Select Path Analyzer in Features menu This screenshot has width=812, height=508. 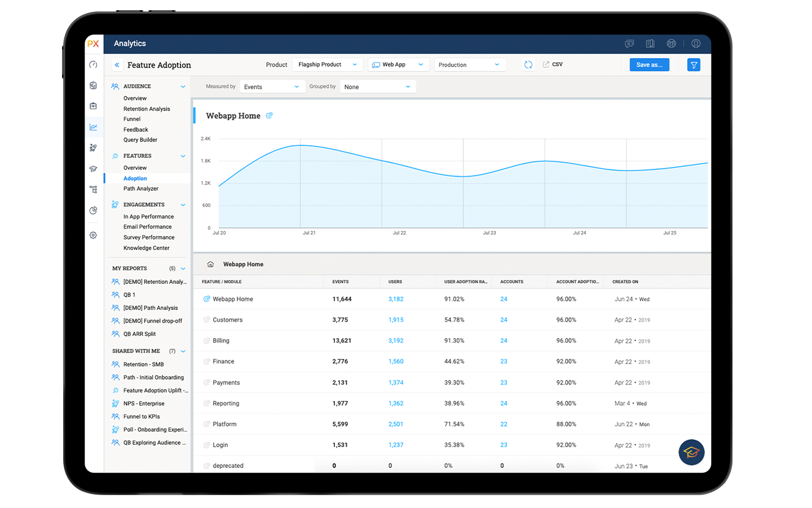click(141, 189)
